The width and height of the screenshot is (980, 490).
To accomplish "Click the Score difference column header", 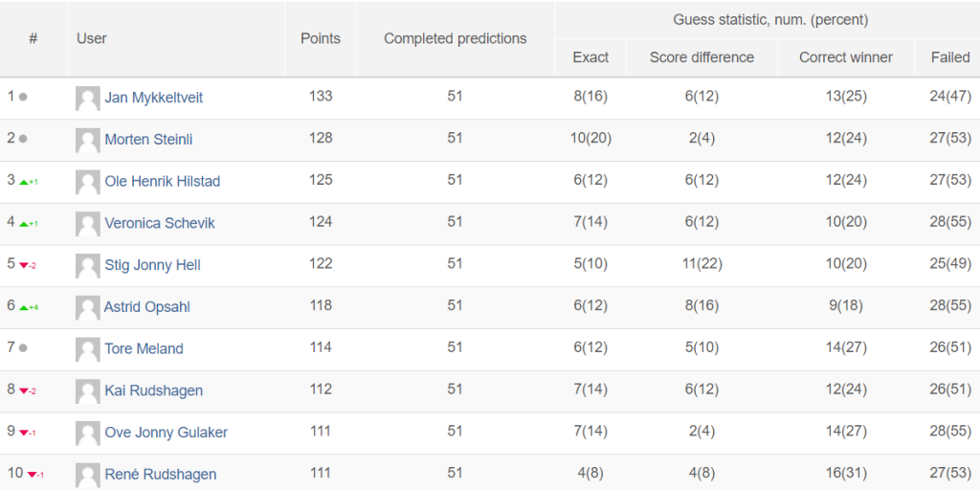I will (x=702, y=57).
